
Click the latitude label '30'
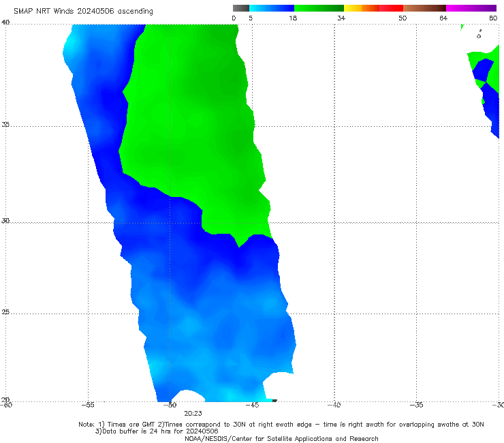click(x=5, y=221)
